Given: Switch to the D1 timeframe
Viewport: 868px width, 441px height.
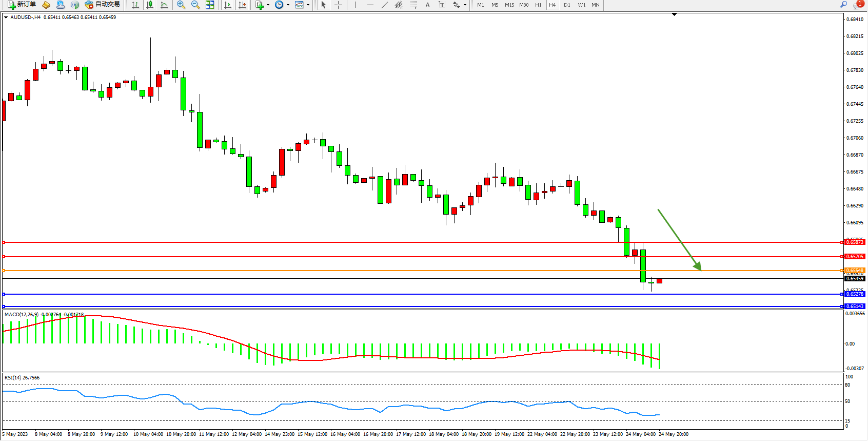Looking at the screenshot, I should point(567,5).
